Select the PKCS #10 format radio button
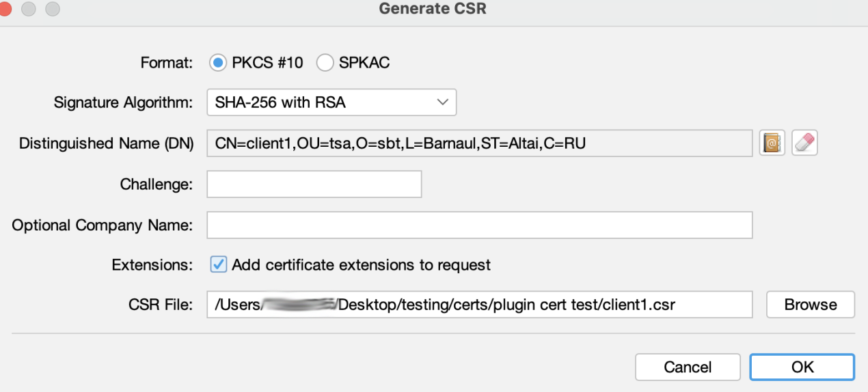Image resolution: width=868 pixels, height=392 pixels. point(218,64)
